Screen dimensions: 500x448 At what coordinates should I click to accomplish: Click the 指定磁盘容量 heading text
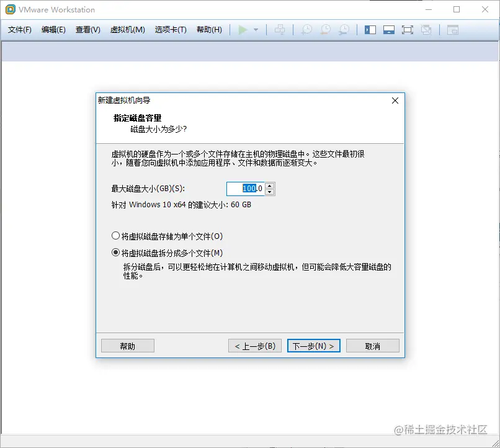coord(138,118)
